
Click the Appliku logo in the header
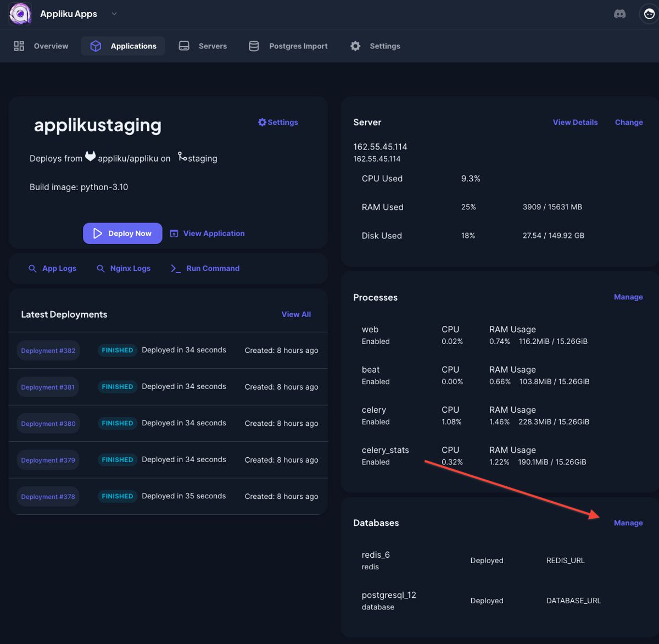[x=19, y=14]
